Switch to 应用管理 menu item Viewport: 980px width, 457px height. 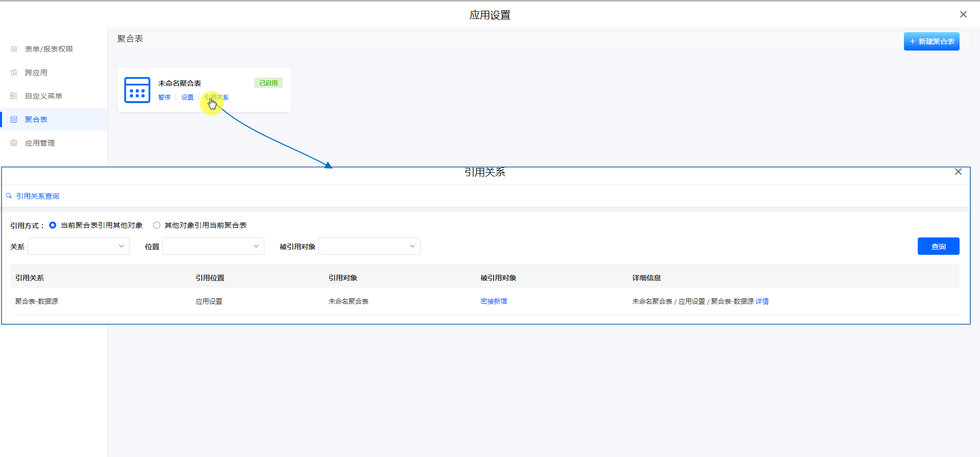click(x=40, y=143)
